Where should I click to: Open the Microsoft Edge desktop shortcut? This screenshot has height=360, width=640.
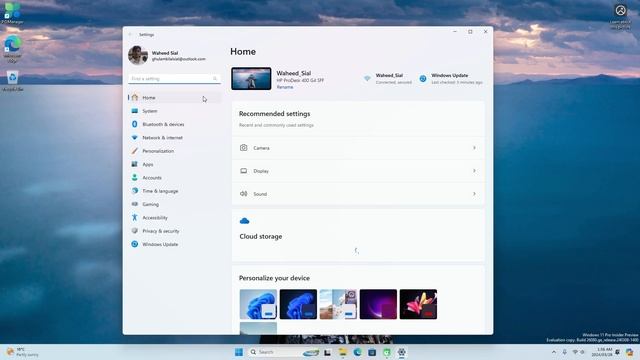point(12,48)
